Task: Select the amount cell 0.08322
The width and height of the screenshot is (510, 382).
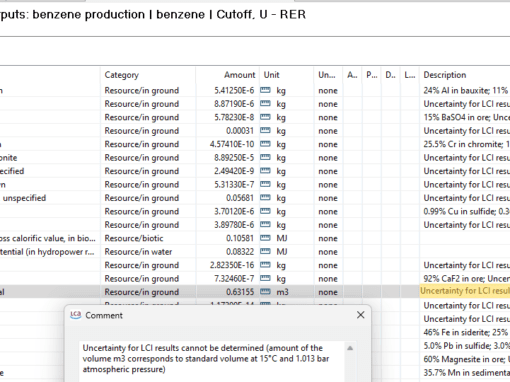Action: (228, 252)
